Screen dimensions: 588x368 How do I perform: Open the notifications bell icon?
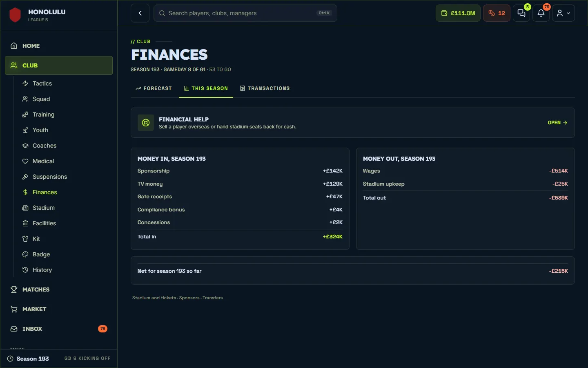(541, 13)
